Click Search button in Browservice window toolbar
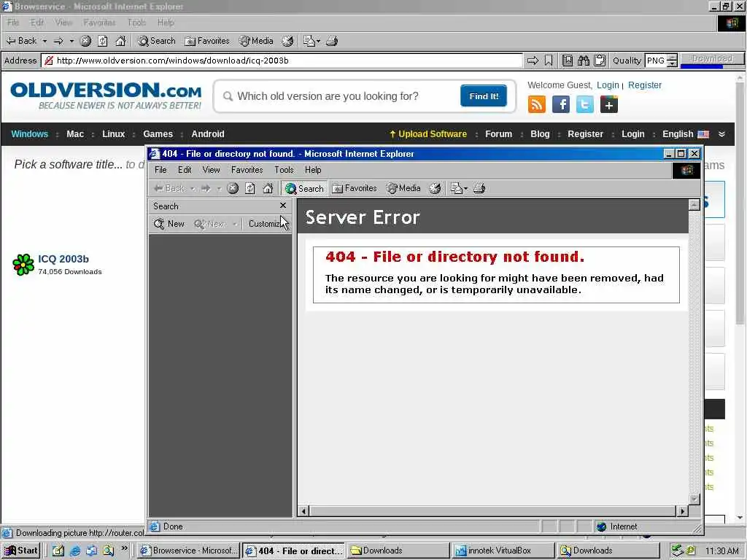747x560 pixels. (157, 41)
